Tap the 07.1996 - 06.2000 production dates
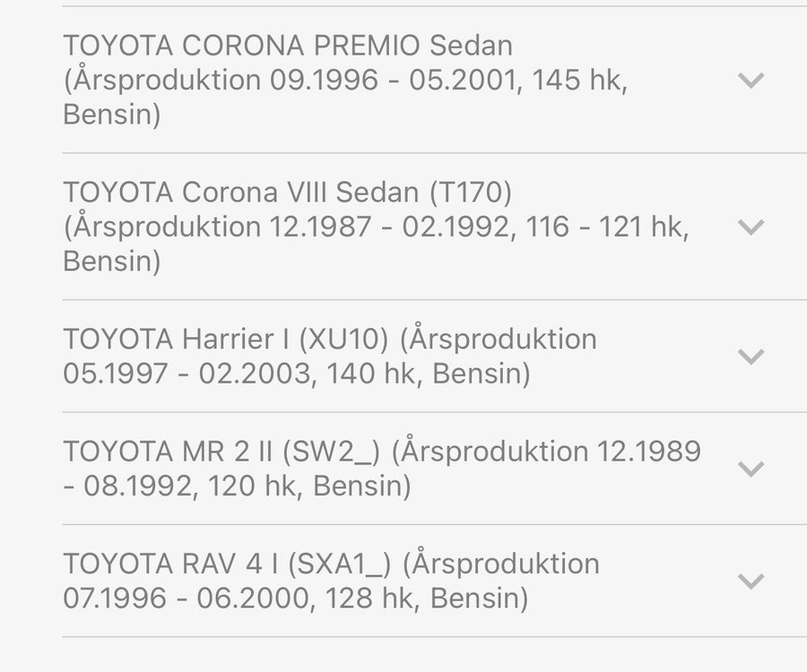The width and height of the screenshot is (807, 672). (x=179, y=599)
